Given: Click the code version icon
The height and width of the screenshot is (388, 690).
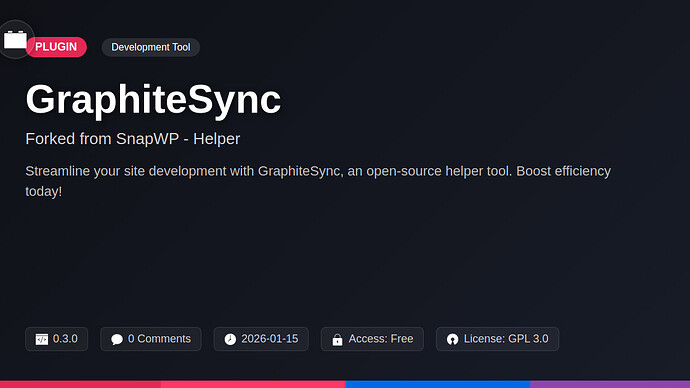Looking at the screenshot, I should point(42,339).
